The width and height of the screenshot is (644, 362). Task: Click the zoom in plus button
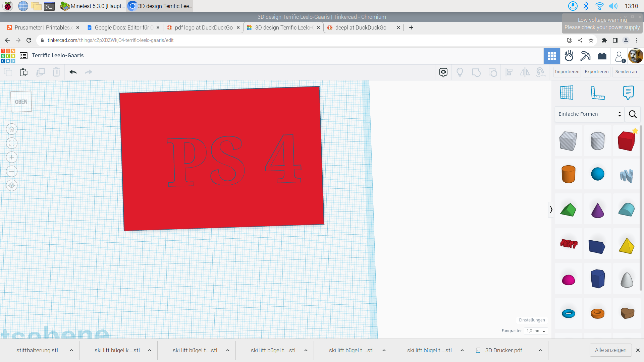(12, 157)
